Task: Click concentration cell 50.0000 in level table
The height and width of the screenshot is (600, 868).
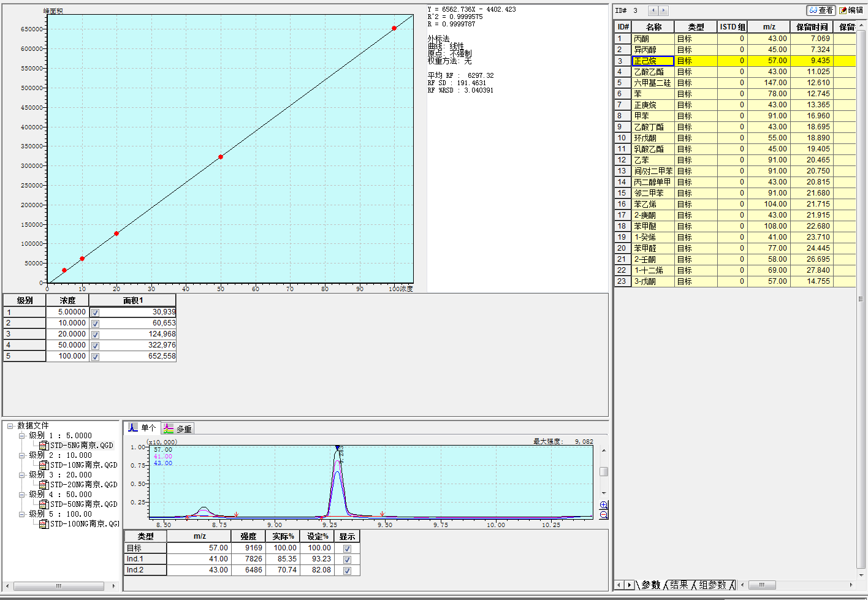Action: pyautogui.click(x=67, y=345)
